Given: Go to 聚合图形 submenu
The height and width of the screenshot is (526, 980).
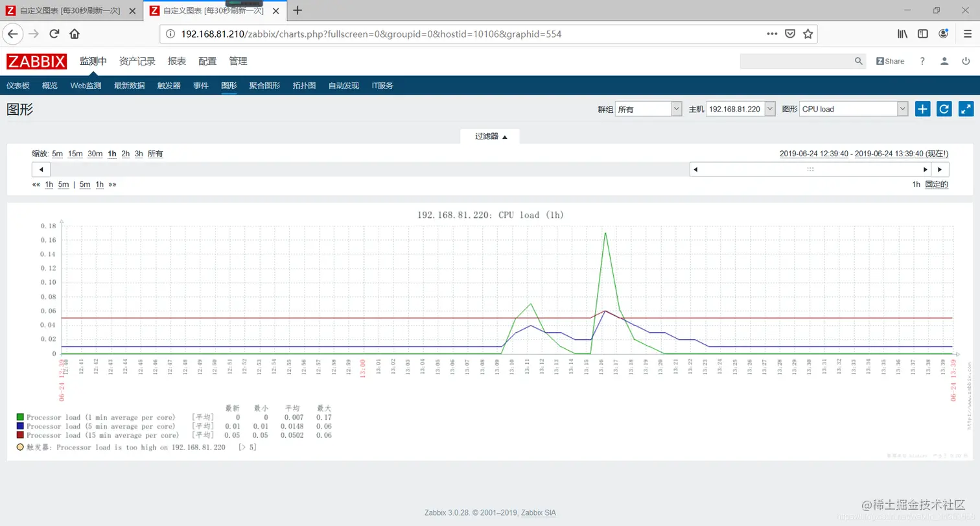Looking at the screenshot, I should tap(264, 86).
